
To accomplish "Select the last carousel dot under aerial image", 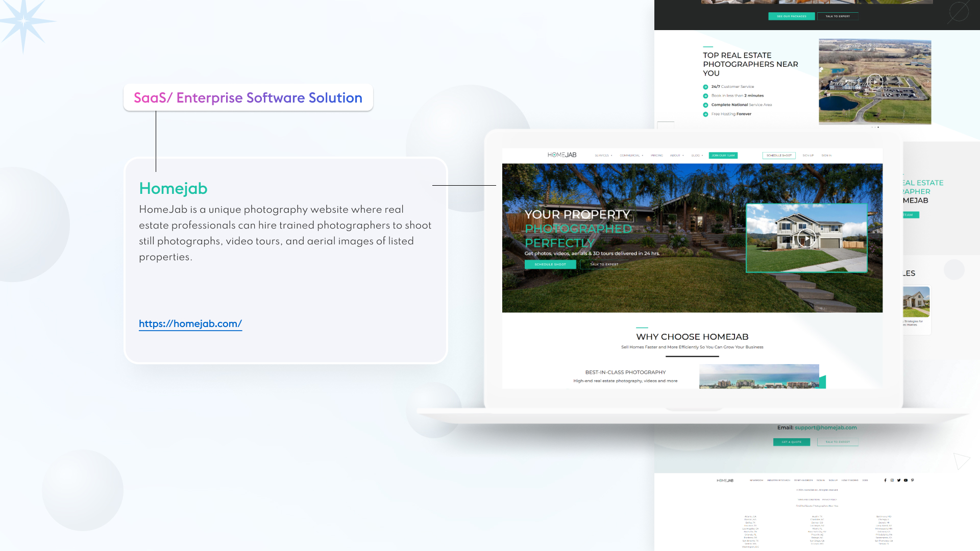I will (878, 127).
